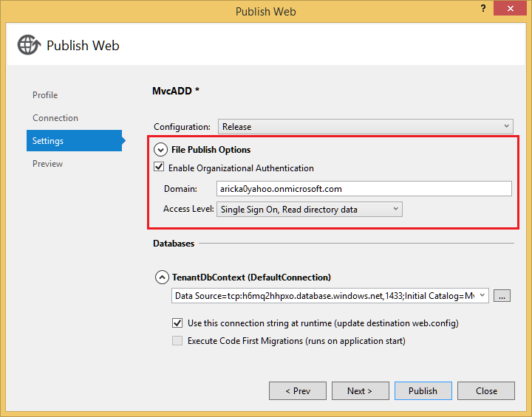Viewport: 532px width, 417px height.
Task: Click the ellipsis browse button for connection string
Action: click(502, 296)
